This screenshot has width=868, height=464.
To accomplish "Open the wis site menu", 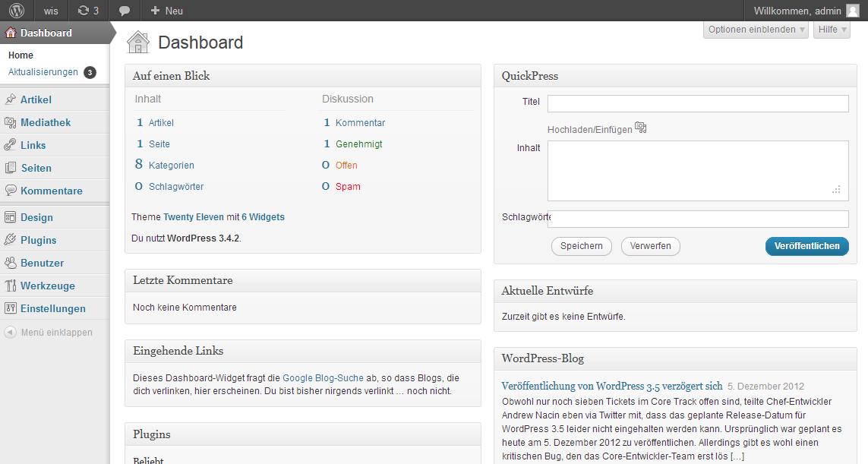I will (51, 11).
